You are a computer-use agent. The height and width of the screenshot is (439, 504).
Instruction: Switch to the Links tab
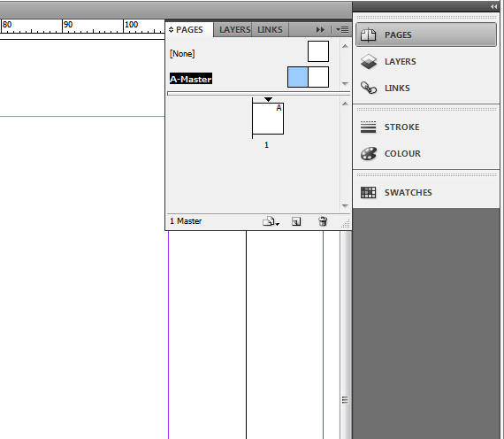coord(270,29)
